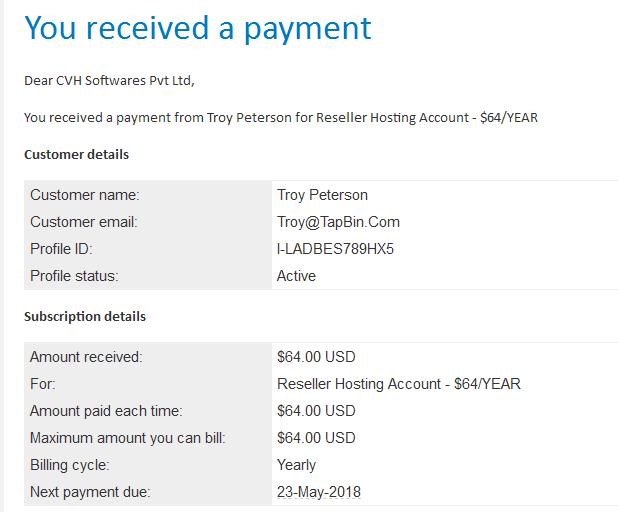Click the 'Profile ID:' label
The image size is (618, 512).
61,249
